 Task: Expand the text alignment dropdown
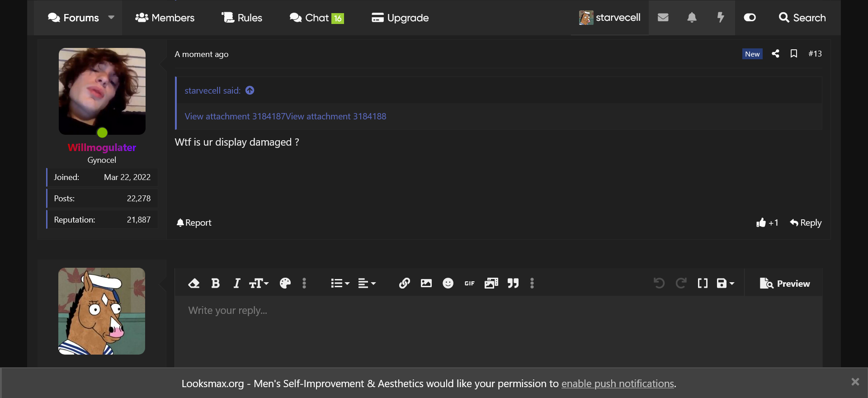pos(367,284)
